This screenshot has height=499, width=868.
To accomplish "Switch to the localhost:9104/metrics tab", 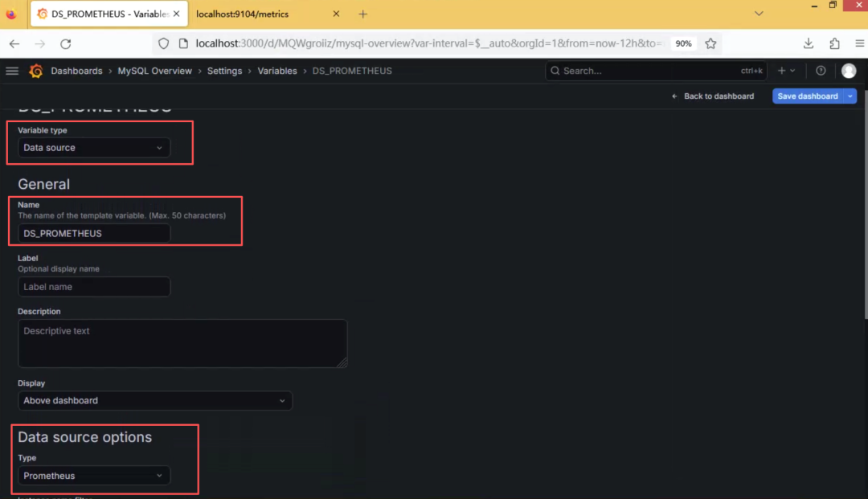I will 266,14.
